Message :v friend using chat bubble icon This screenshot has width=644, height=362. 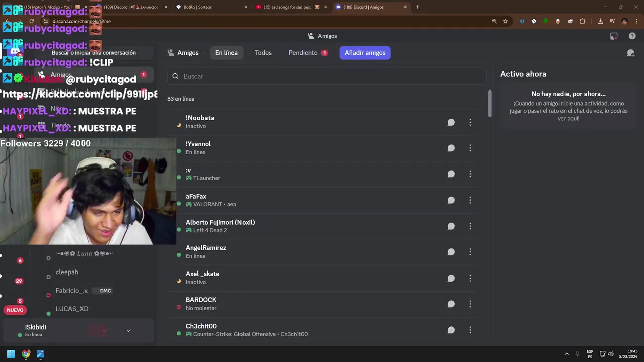pos(451,174)
